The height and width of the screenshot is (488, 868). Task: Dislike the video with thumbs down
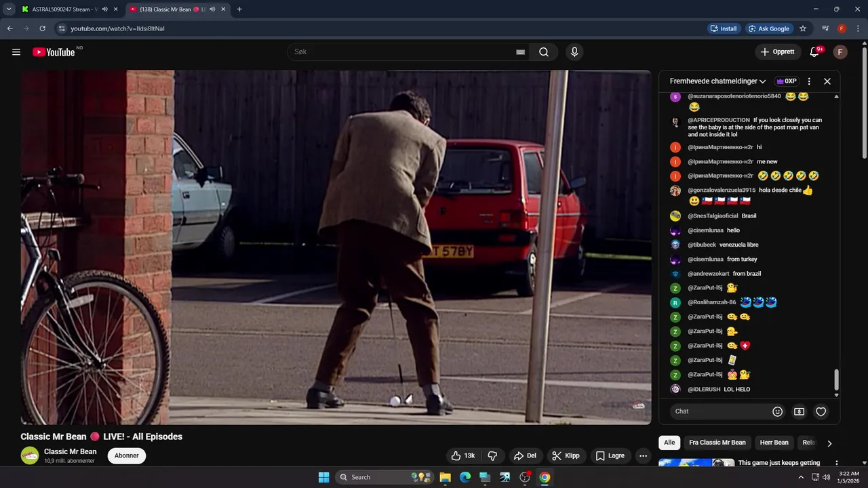493,455
